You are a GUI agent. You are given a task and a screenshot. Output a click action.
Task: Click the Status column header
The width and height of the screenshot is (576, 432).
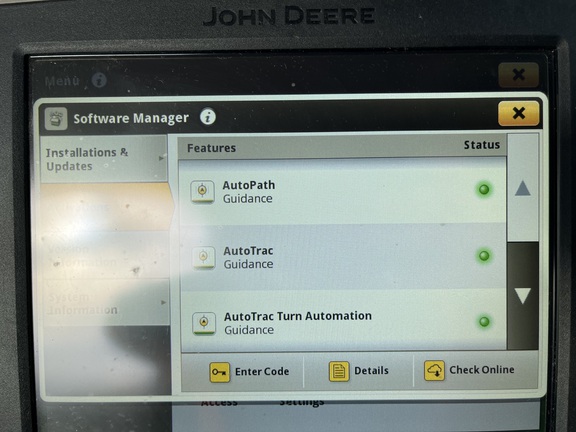482,145
